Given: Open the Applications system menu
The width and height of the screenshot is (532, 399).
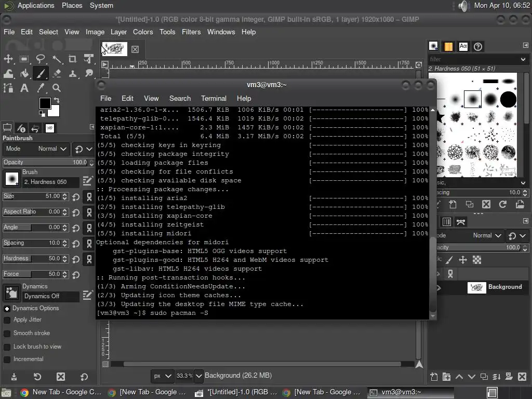Looking at the screenshot, I should coord(36,5).
